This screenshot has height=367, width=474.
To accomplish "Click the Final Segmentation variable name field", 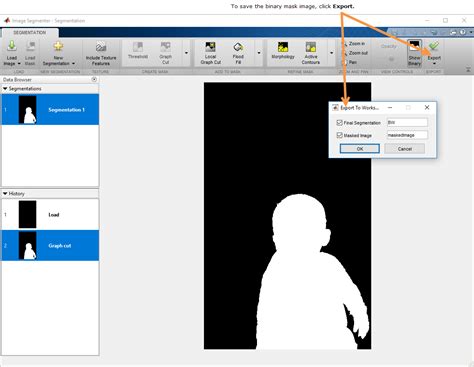I will tap(407, 122).
